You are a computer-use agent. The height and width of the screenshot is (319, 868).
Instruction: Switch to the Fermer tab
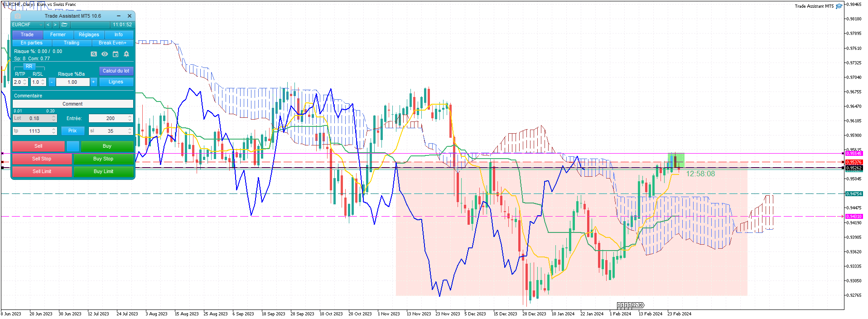point(58,34)
